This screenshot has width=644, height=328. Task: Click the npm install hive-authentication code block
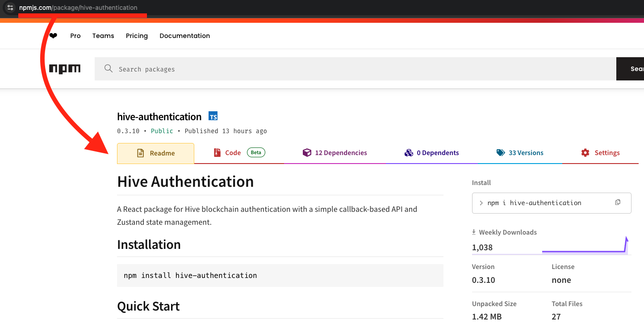coord(280,275)
